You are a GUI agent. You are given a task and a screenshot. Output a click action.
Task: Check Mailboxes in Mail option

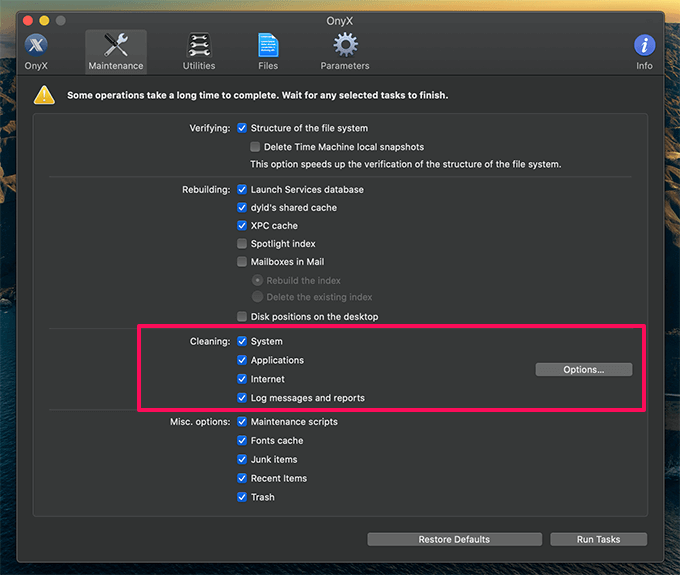[x=242, y=261]
